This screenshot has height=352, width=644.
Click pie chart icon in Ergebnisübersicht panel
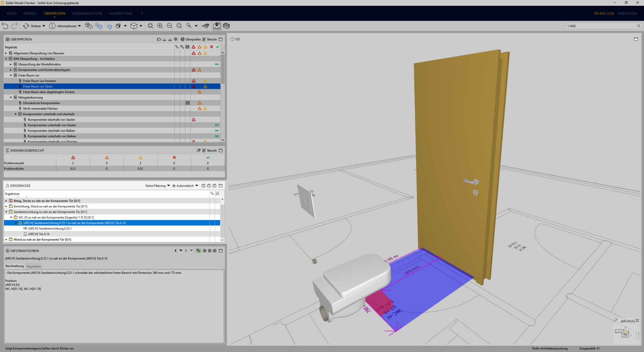(199, 151)
